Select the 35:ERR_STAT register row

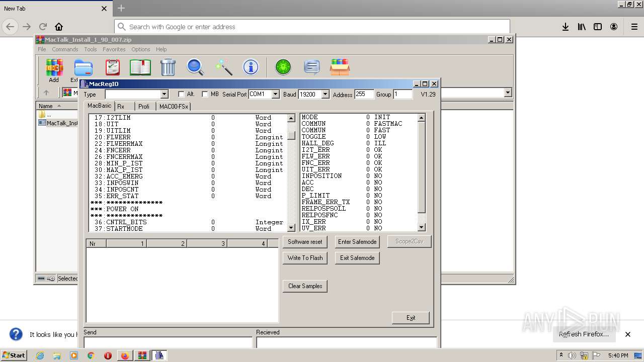tap(187, 196)
